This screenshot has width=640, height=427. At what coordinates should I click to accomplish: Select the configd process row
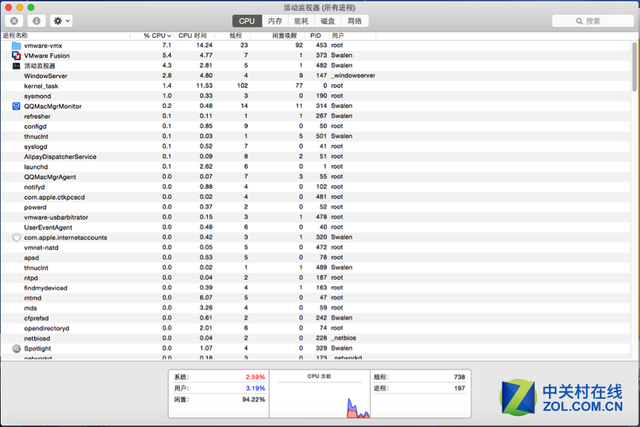click(316, 126)
